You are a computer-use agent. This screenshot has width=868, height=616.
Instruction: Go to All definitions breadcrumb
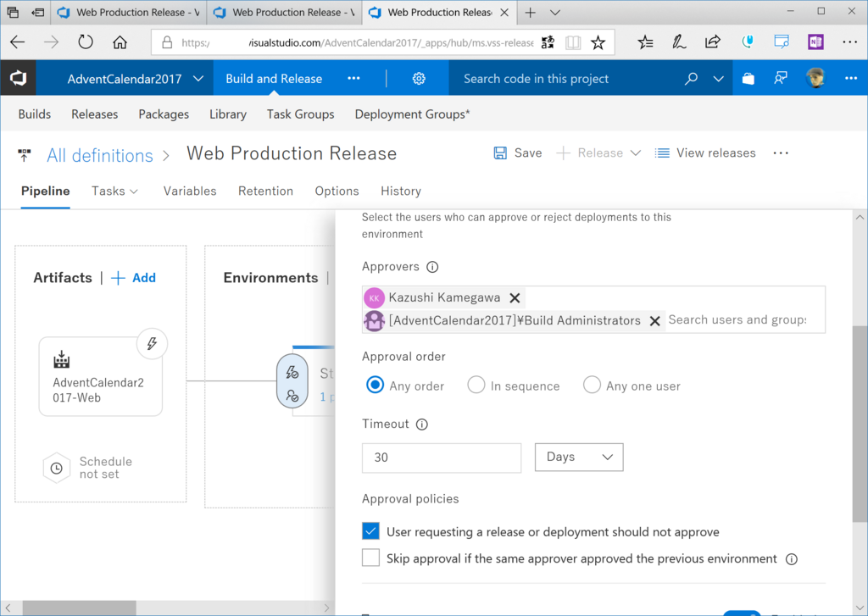(x=100, y=156)
